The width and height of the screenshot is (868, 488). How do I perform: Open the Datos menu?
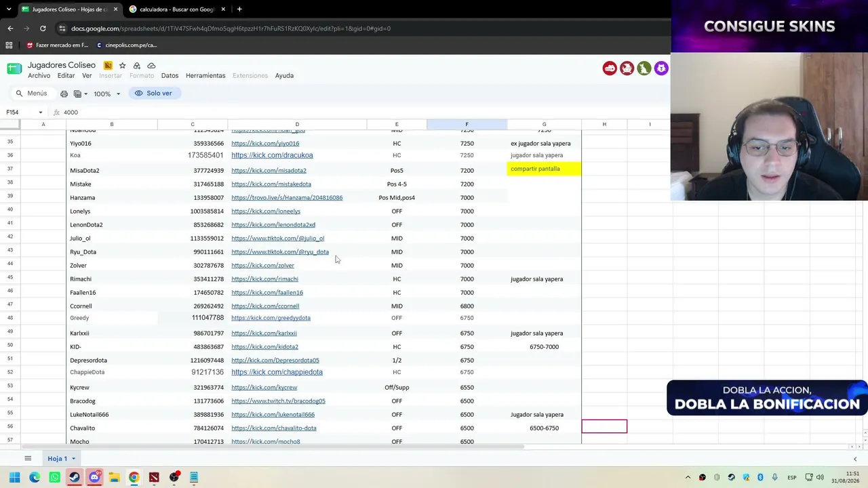click(x=170, y=76)
